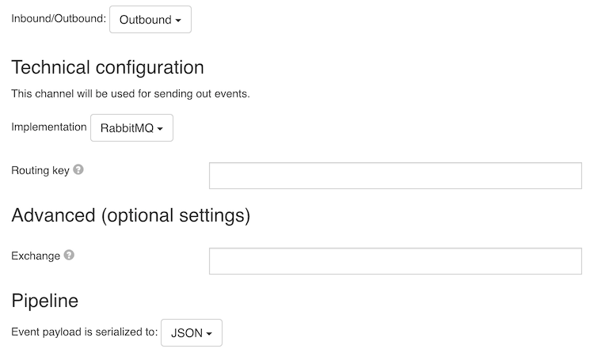609x364 pixels.
Task: Open the Outbound direction dropdown
Action: (150, 20)
